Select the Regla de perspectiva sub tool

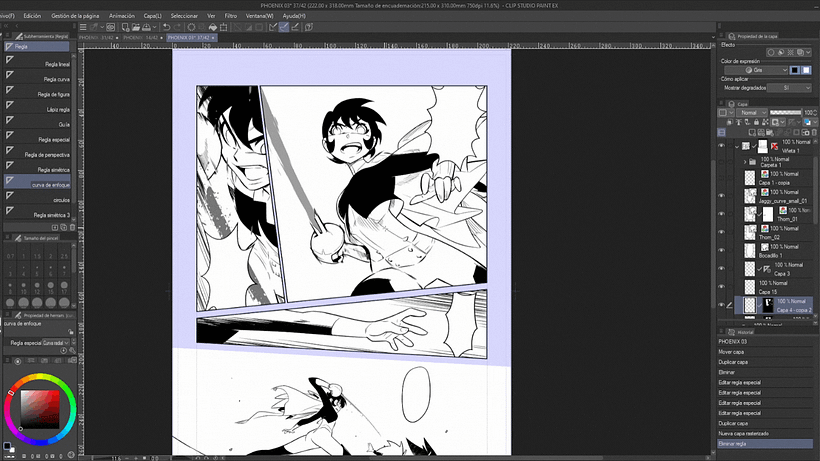pyautogui.click(x=37, y=154)
